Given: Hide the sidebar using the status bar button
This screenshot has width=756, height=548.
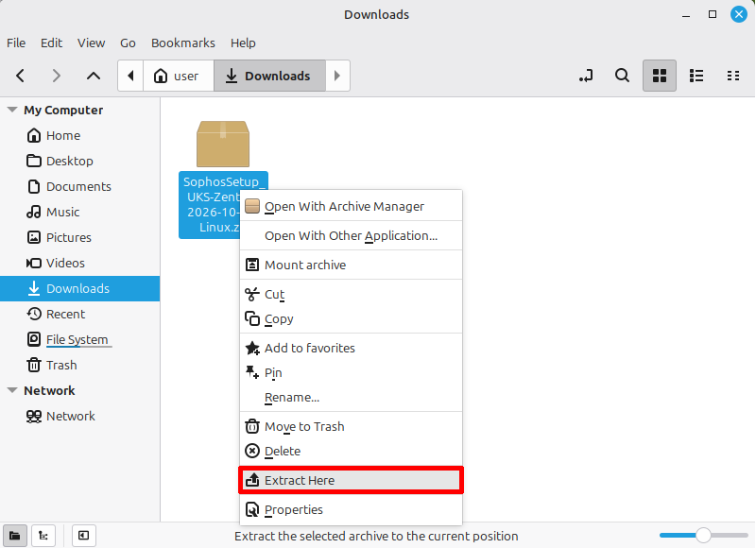Looking at the screenshot, I should point(83,536).
